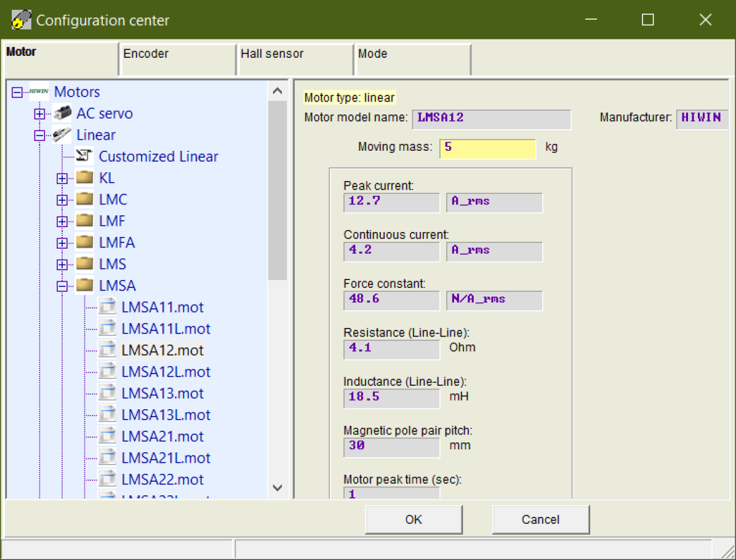The height and width of the screenshot is (560, 736).
Task: Click the AC servo motor icon
Action: 62,114
